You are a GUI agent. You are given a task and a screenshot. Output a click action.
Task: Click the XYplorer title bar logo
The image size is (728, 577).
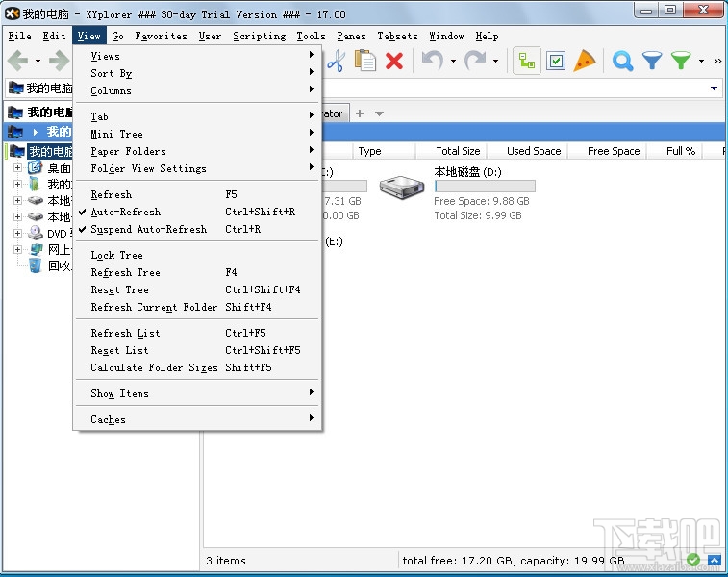pyautogui.click(x=13, y=13)
